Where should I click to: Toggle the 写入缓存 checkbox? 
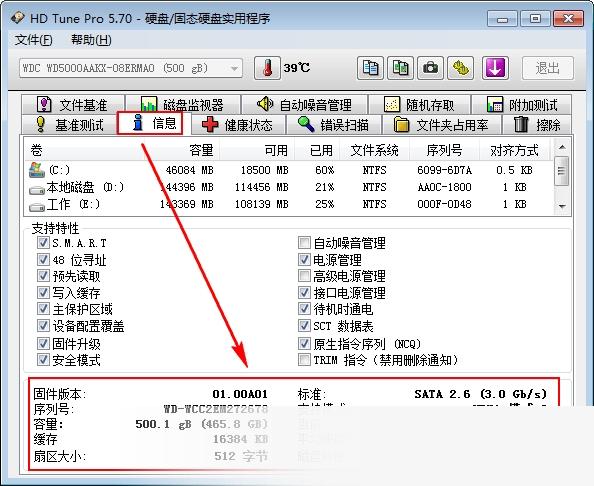(x=43, y=292)
